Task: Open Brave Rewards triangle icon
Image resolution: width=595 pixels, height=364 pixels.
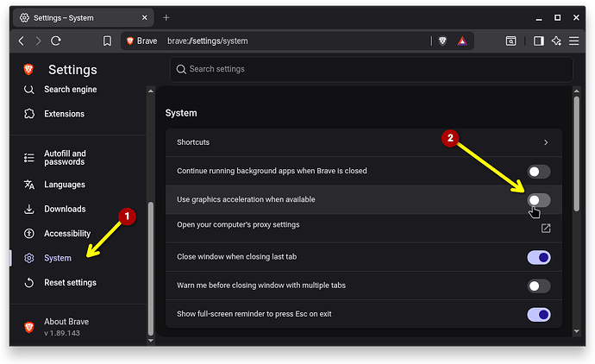Action: (462, 41)
